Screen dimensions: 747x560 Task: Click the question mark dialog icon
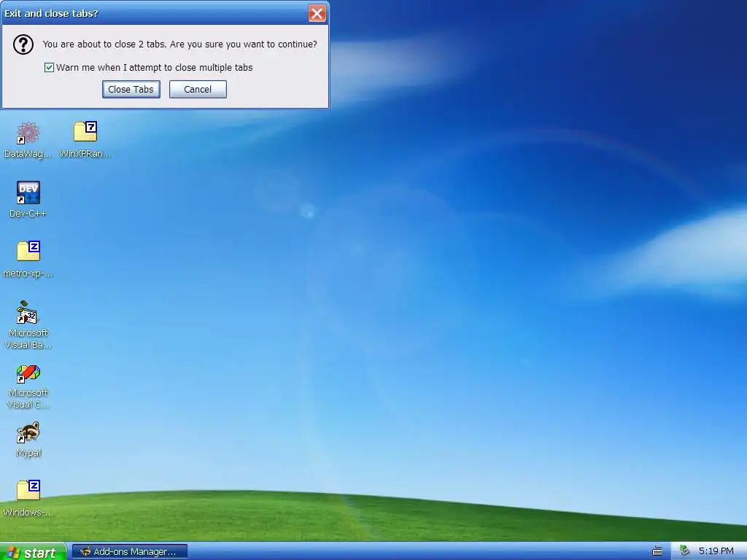click(x=23, y=44)
